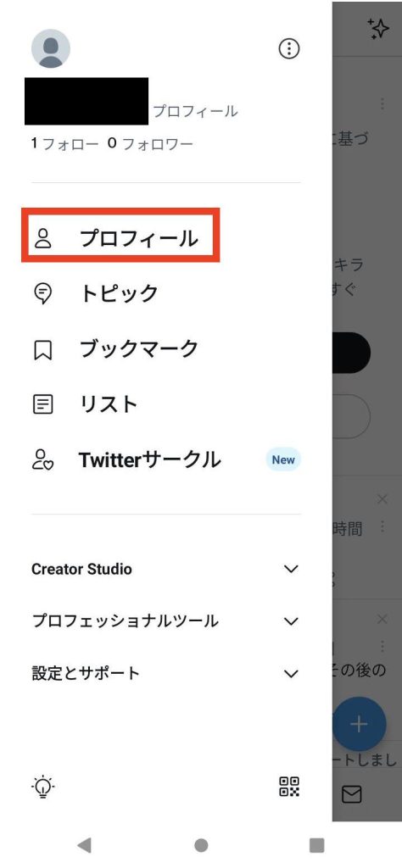Open the QR code icon
Image resolution: width=402 pixels, height=868 pixels.
tap(289, 786)
